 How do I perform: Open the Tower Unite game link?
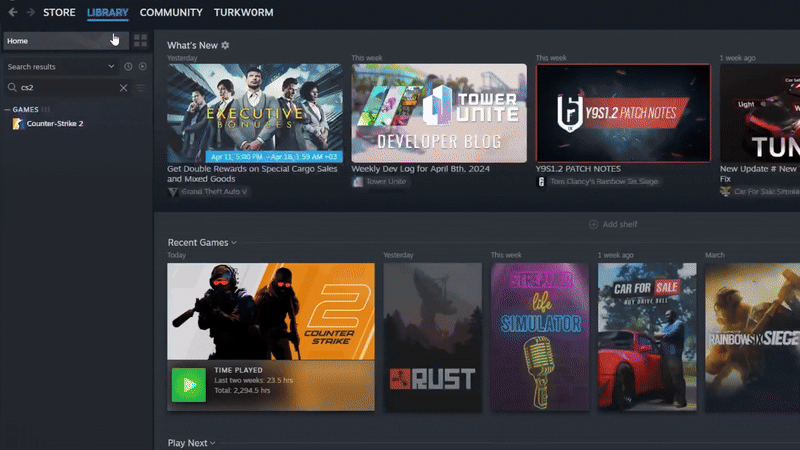pyautogui.click(x=386, y=182)
